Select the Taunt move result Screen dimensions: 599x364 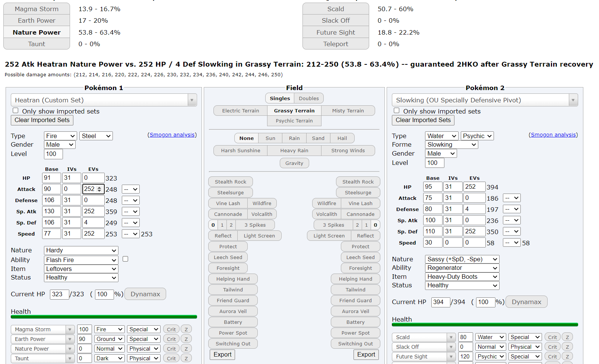pos(37,44)
